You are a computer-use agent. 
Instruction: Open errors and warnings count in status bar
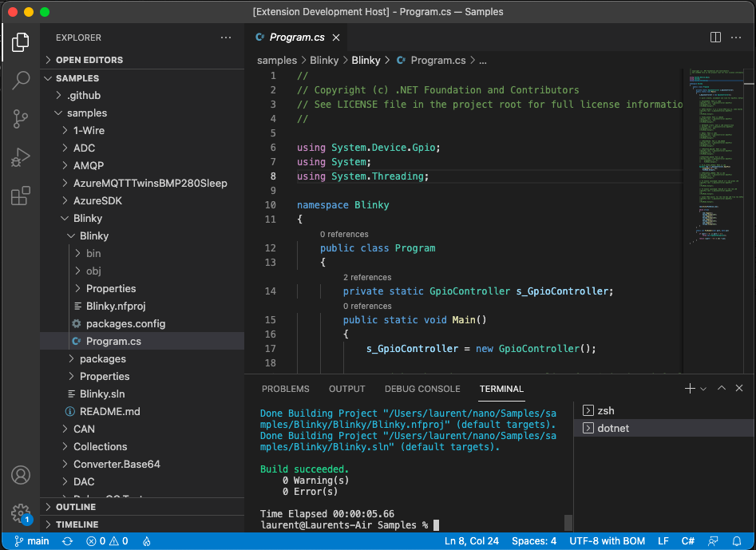pos(107,541)
